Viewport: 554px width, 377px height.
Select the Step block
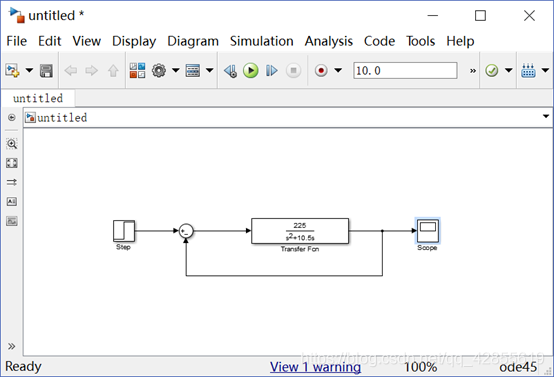(x=124, y=231)
